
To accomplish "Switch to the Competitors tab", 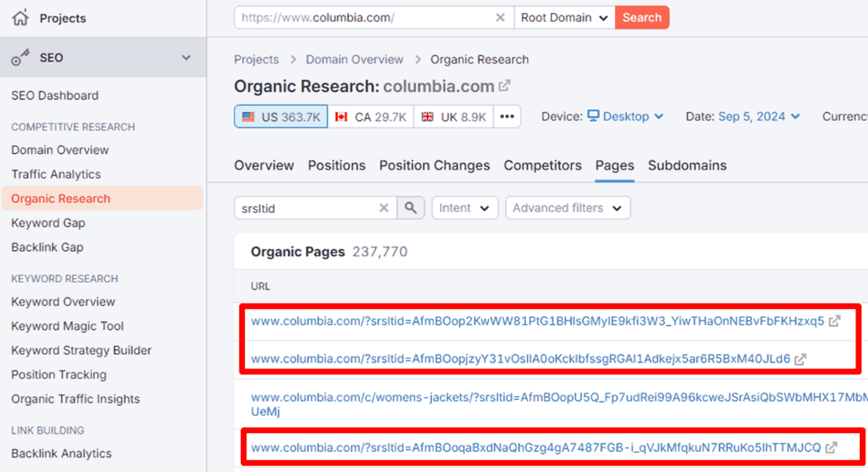I will coord(542,165).
